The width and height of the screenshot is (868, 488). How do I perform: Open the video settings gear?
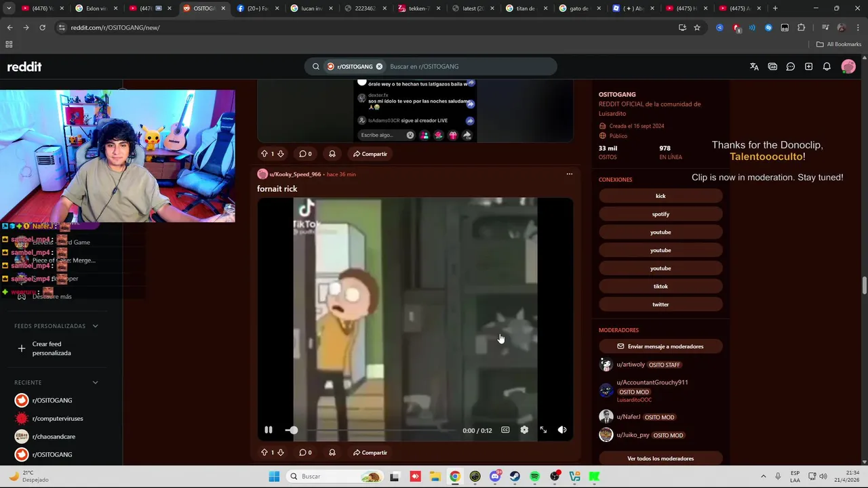(x=524, y=430)
